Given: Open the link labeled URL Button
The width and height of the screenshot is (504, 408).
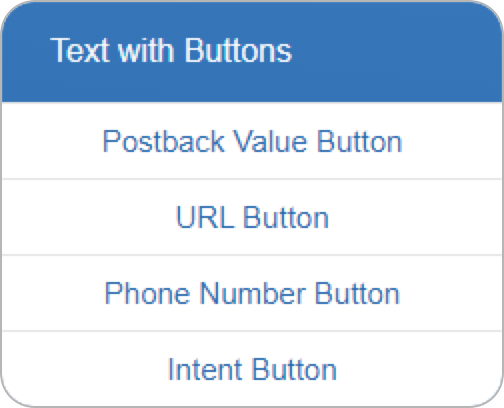Looking at the screenshot, I should click(252, 217).
